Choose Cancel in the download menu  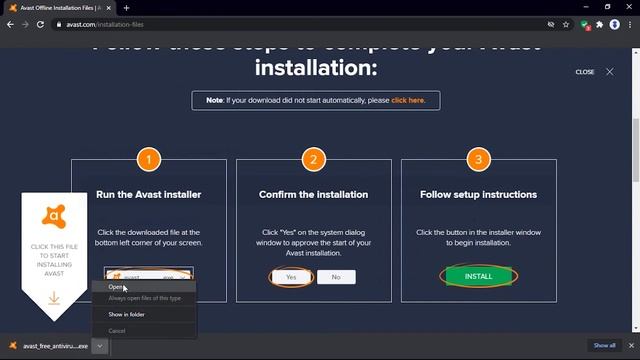(x=144, y=331)
